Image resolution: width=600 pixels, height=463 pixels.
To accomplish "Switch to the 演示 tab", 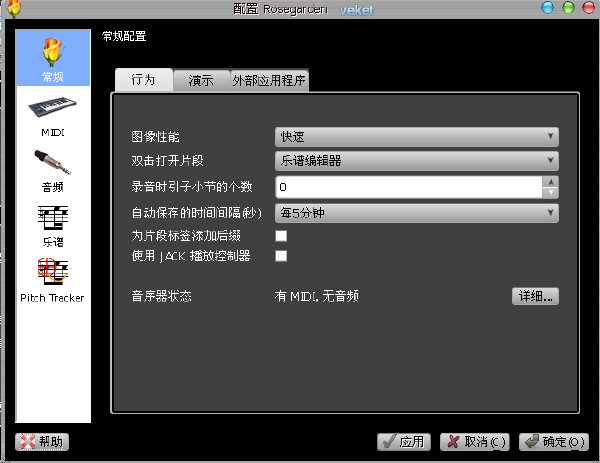I will click(201, 81).
